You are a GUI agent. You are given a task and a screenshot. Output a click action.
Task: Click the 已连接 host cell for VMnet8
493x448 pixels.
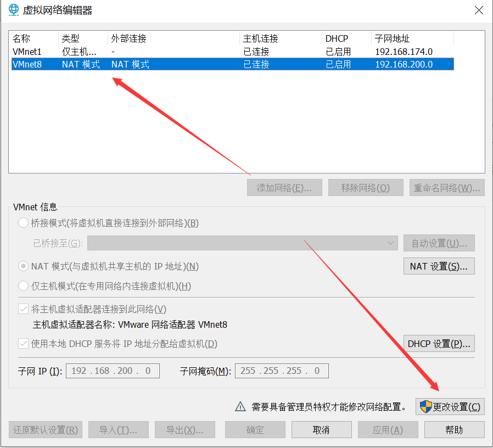[x=256, y=64]
